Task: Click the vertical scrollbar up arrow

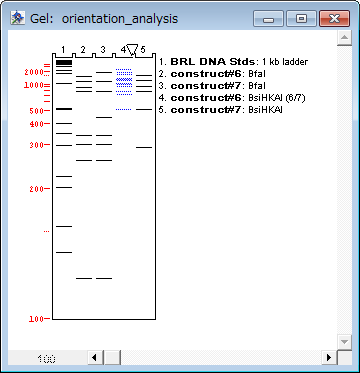Action: click(344, 38)
